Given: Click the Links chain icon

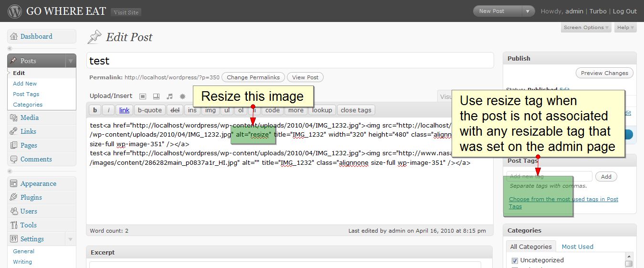Looking at the screenshot, I should click(14, 131).
